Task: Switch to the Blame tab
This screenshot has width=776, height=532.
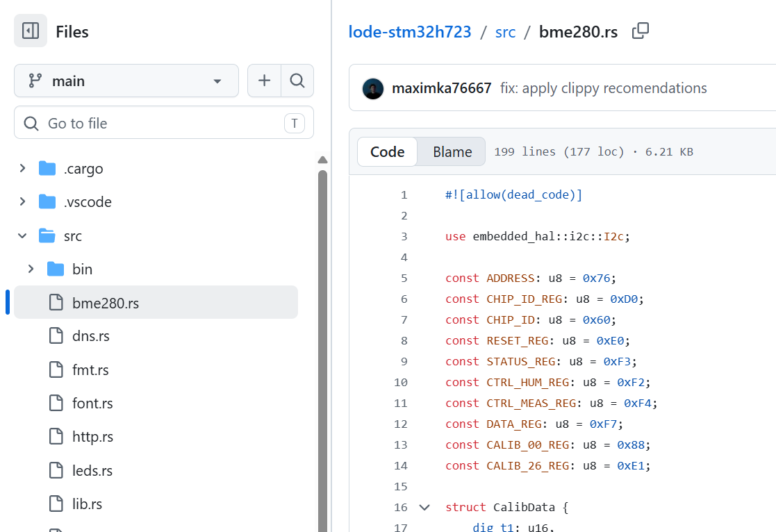Action: click(452, 151)
